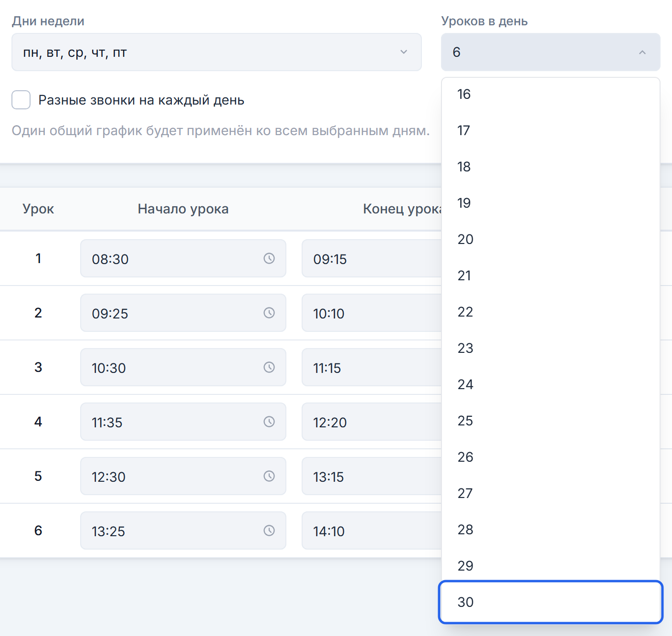Image resolution: width=672 pixels, height=636 pixels.
Task: Click clock icon in 09:25 start field
Action: coord(269,313)
